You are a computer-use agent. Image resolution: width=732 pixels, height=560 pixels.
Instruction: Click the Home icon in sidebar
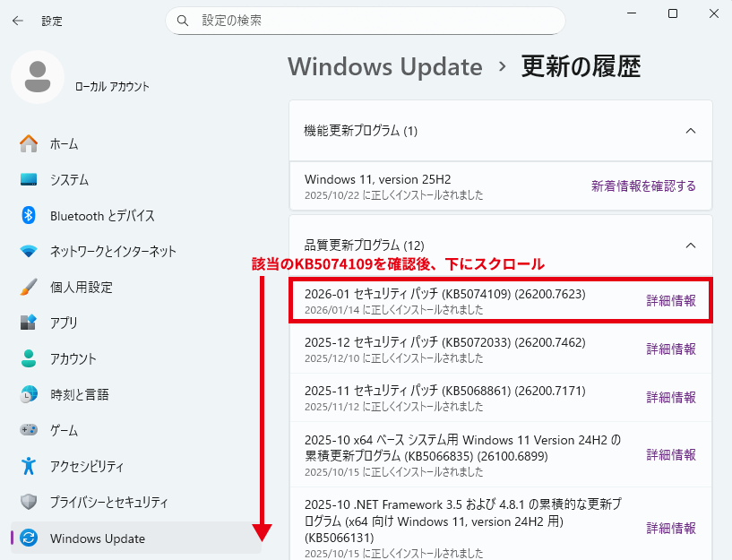[x=29, y=143]
